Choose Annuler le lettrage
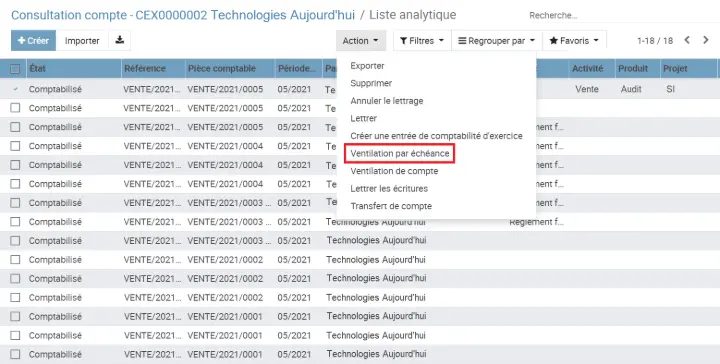 387,101
